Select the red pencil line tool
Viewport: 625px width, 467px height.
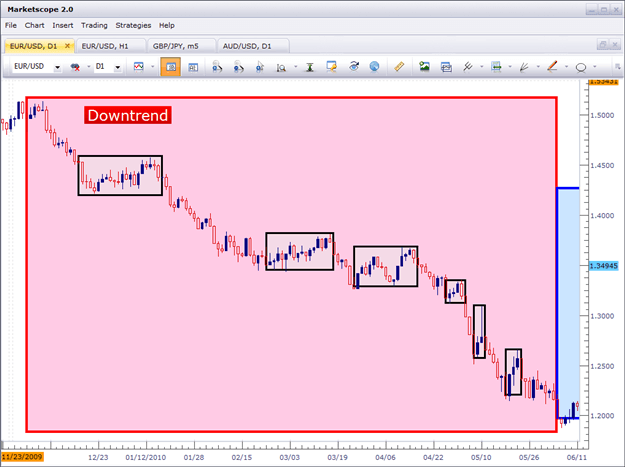point(552,66)
